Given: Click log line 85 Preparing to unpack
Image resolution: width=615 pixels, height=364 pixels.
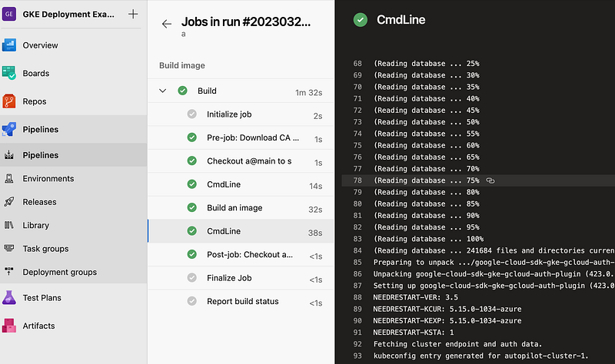Looking at the screenshot, I should pyautogui.click(x=494, y=262).
